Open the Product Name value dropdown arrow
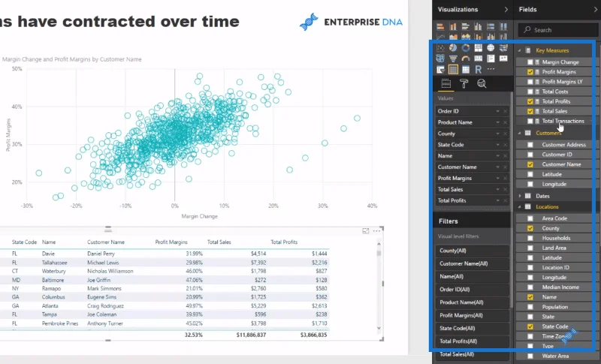The width and height of the screenshot is (601, 364). pyautogui.click(x=497, y=122)
